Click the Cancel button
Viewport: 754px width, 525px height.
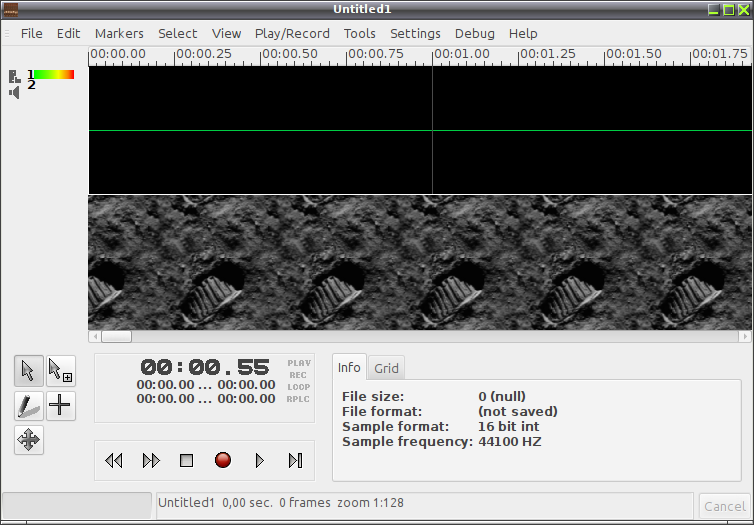(725, 506)
